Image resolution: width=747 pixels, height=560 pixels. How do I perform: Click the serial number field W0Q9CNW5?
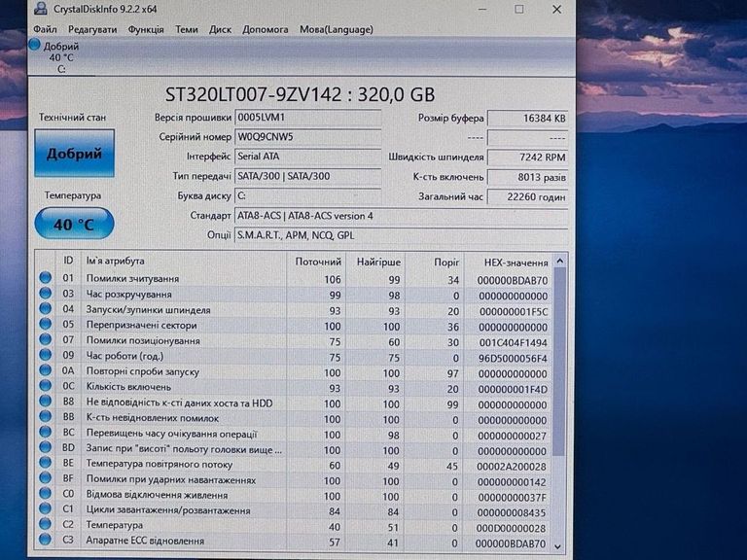(x=307, y=137)
